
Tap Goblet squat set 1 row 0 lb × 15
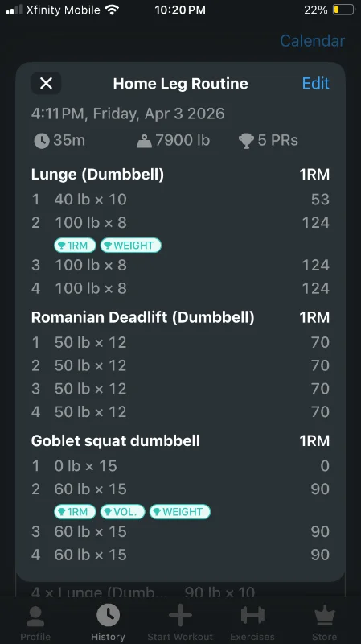[180, 466]
